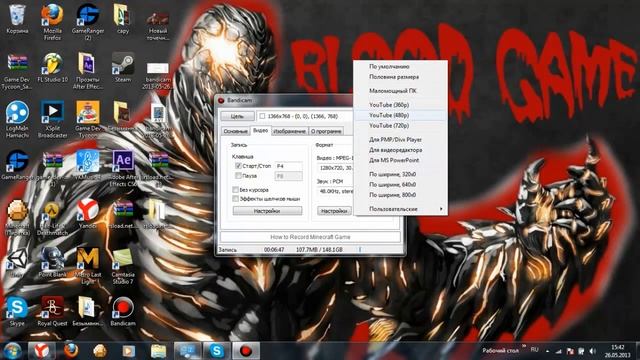Switch to Bandicam via its taskbar record icon
Image resolution: width=640 pixels, height=360 pixels.
coord(246,351)
